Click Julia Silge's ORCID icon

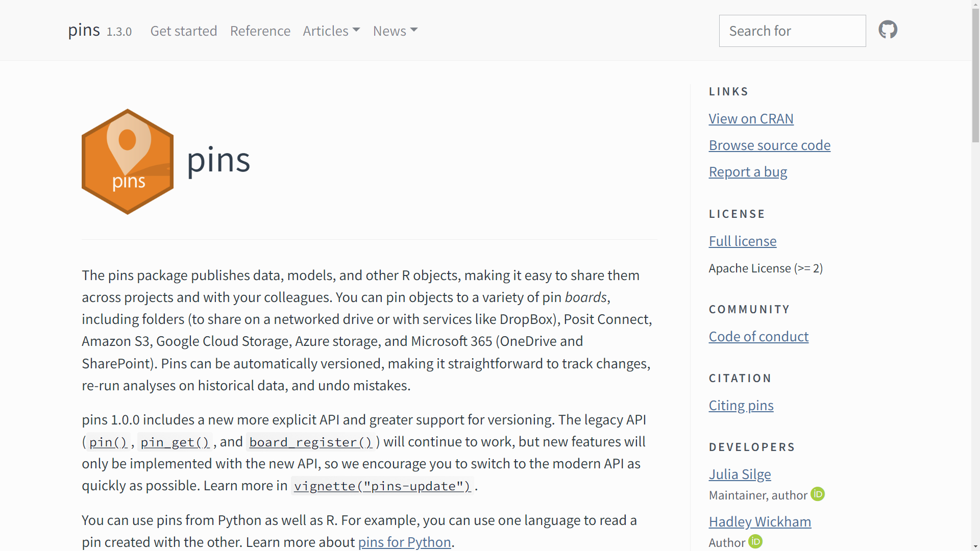pos(818,494)
